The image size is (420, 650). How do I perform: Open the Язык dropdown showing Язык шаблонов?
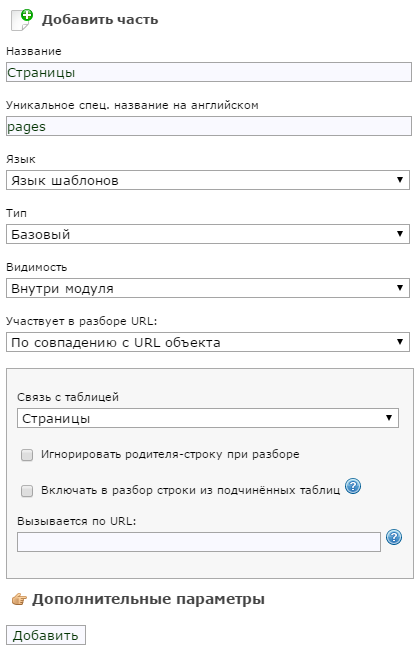(208, 180)
